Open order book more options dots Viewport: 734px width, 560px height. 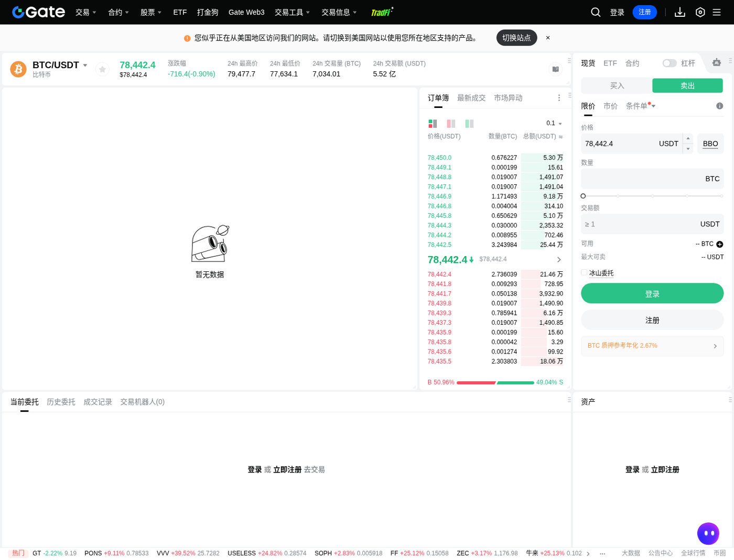pos(559,98)
